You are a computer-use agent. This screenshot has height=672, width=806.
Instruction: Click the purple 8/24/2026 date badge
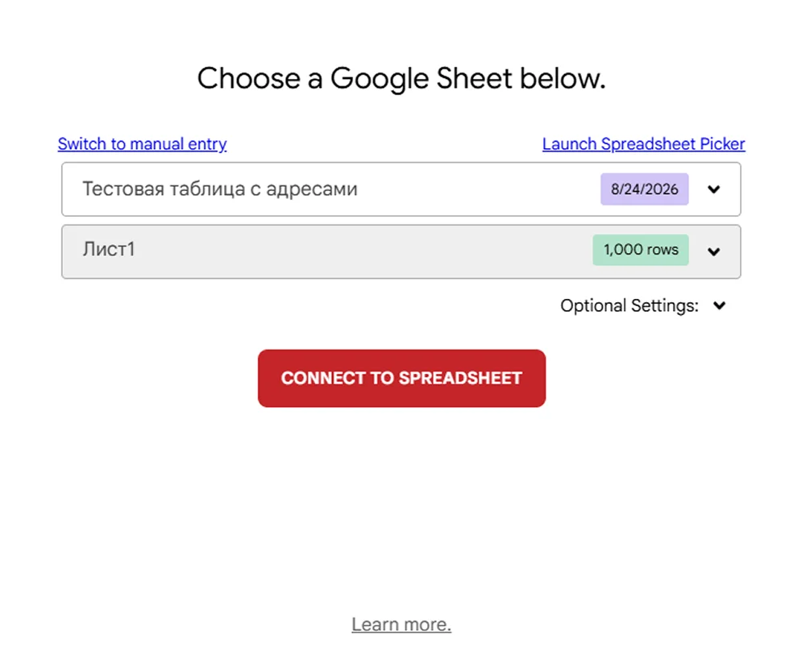point(645,189)
